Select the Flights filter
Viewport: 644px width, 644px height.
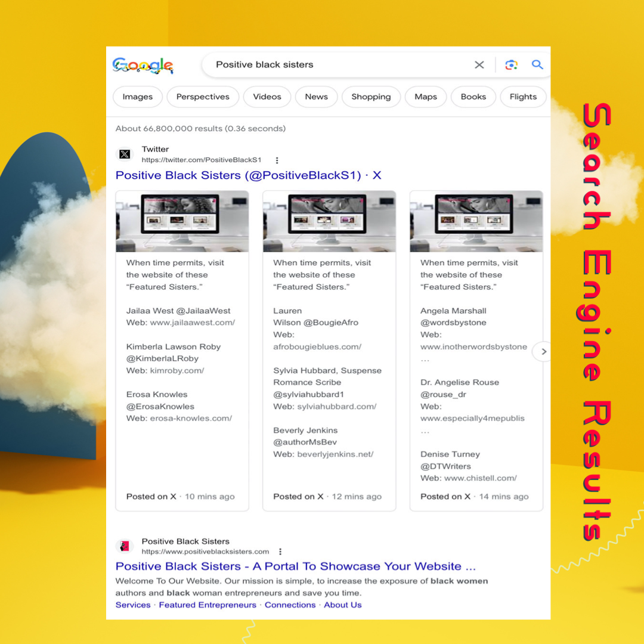pyautogui.click(x=523, y=97)
